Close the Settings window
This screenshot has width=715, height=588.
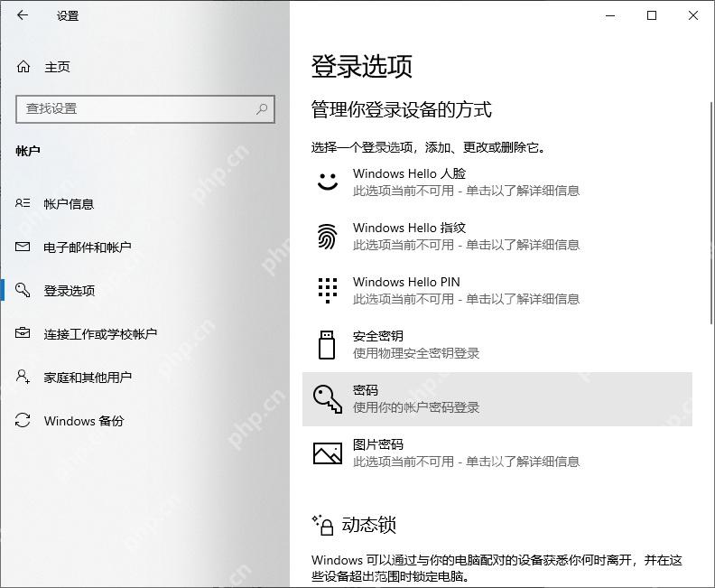point(693,15)
